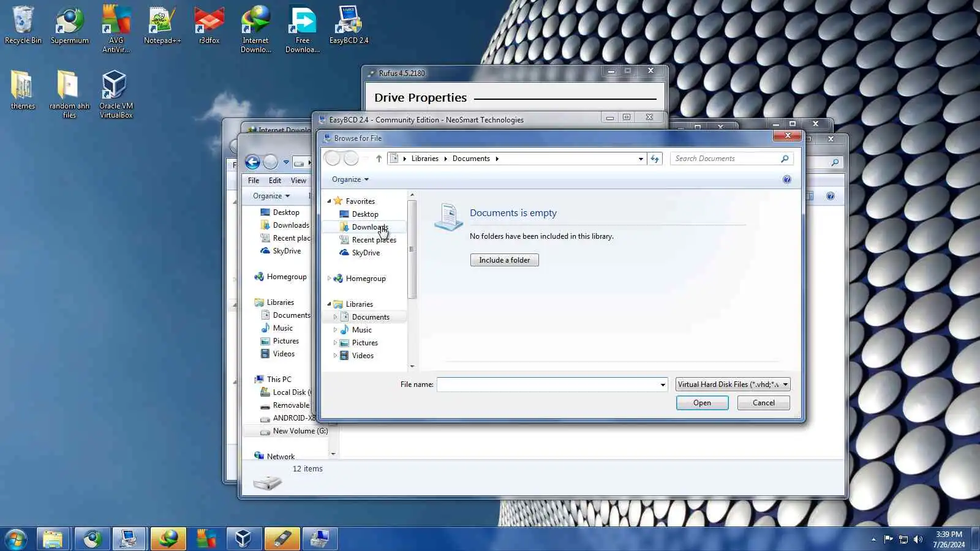Collapse the Libraries tree in Browse dialog
This screenshot has width=980, height=551.
[329, 304]
